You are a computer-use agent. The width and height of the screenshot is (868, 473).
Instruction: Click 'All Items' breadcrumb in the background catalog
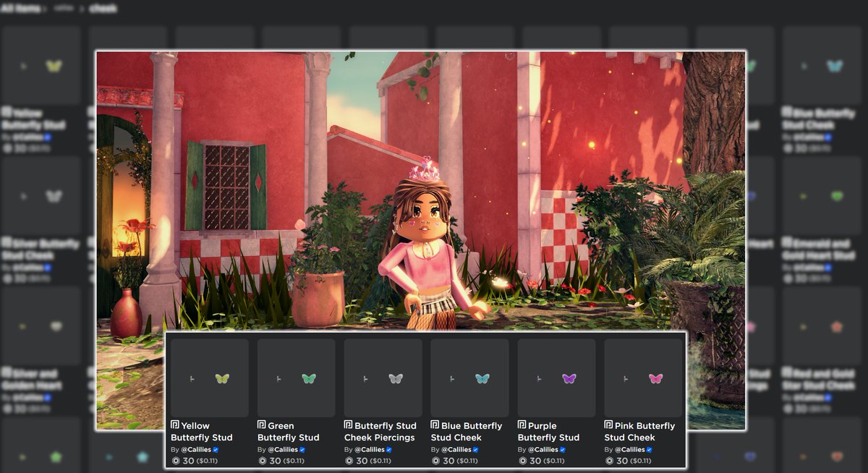pyautogui.click(x=20, y=9)
